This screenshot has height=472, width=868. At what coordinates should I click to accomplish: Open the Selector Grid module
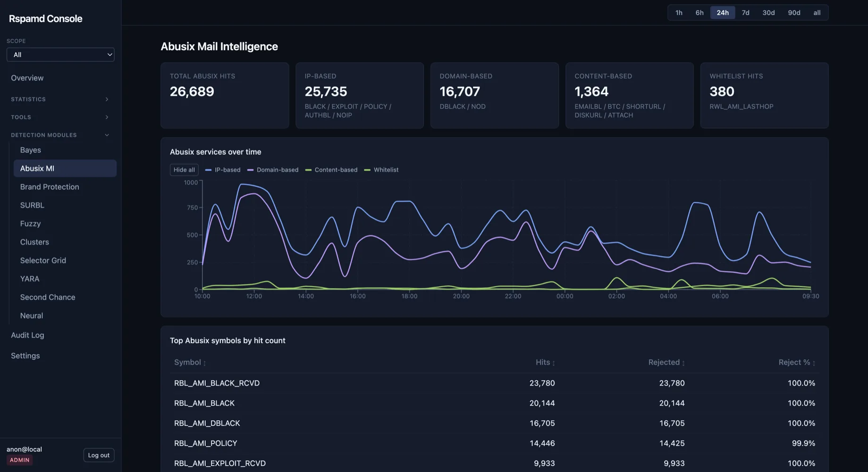(43, 260)
